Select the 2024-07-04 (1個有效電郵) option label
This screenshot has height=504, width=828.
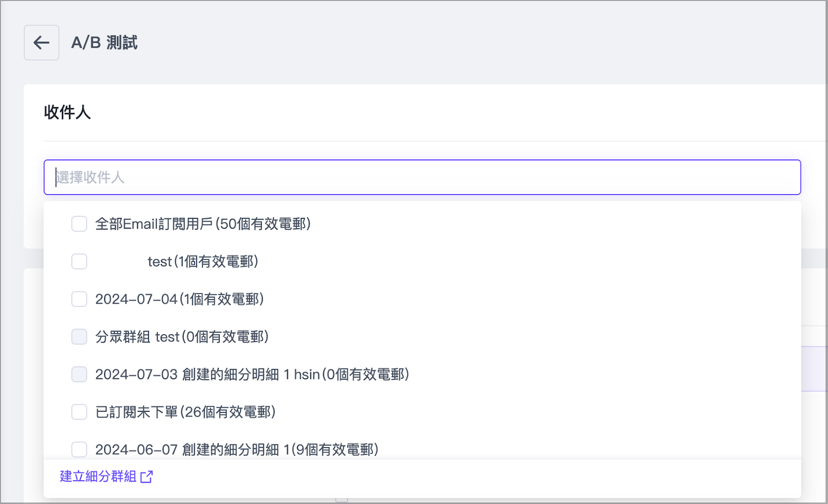(x=180, y=299)
